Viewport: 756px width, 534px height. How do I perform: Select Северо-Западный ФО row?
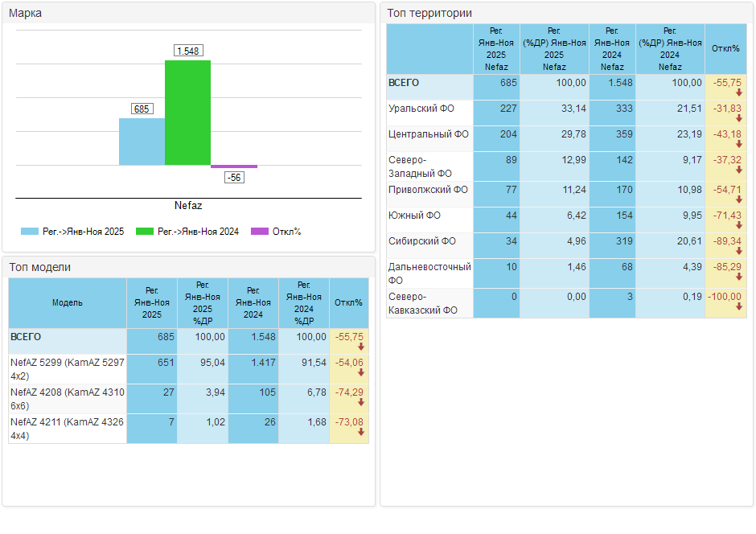(566, 166)
